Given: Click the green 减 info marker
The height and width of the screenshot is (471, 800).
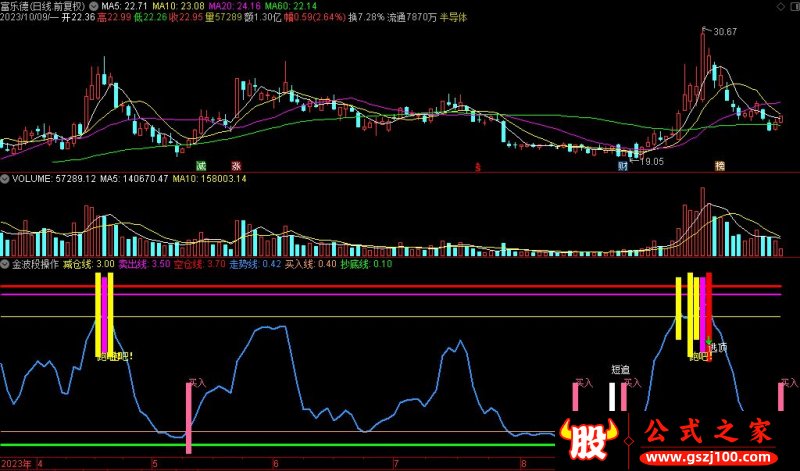Looking at the screenshot, I should point(201,166).
